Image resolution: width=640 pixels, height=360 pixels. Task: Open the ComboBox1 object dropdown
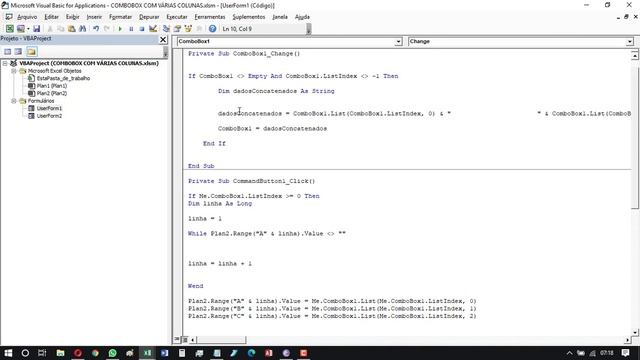coord(398,42)
